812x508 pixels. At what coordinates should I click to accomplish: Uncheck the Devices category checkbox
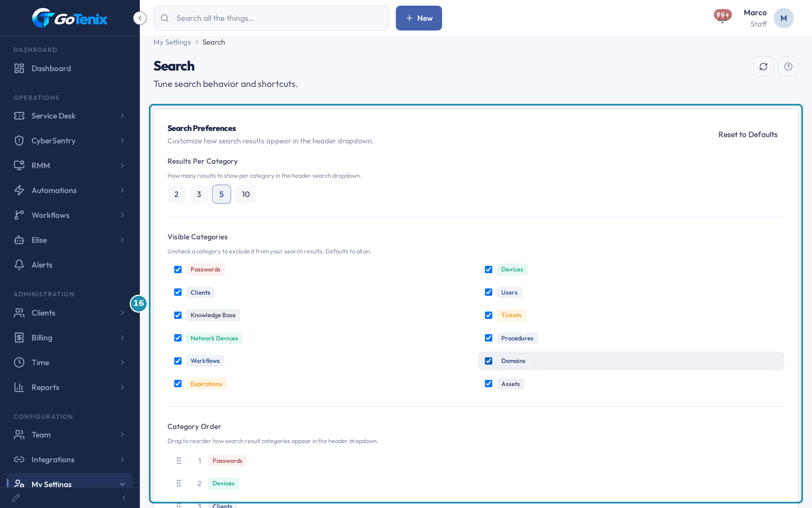point(489,270)
